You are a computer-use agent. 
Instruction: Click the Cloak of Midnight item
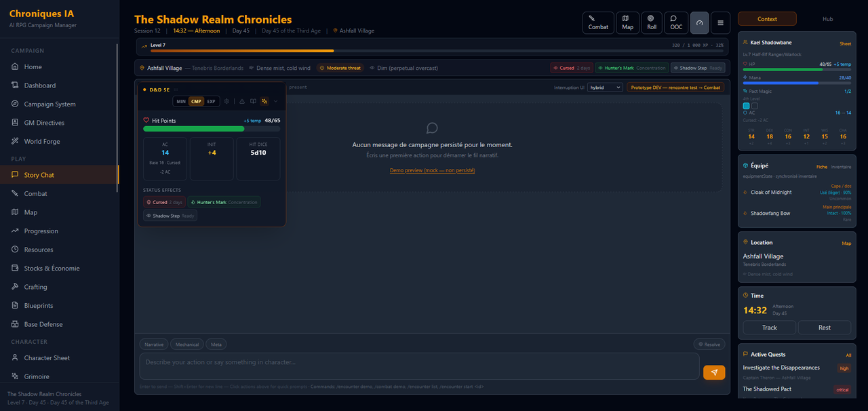pos(797,192)
